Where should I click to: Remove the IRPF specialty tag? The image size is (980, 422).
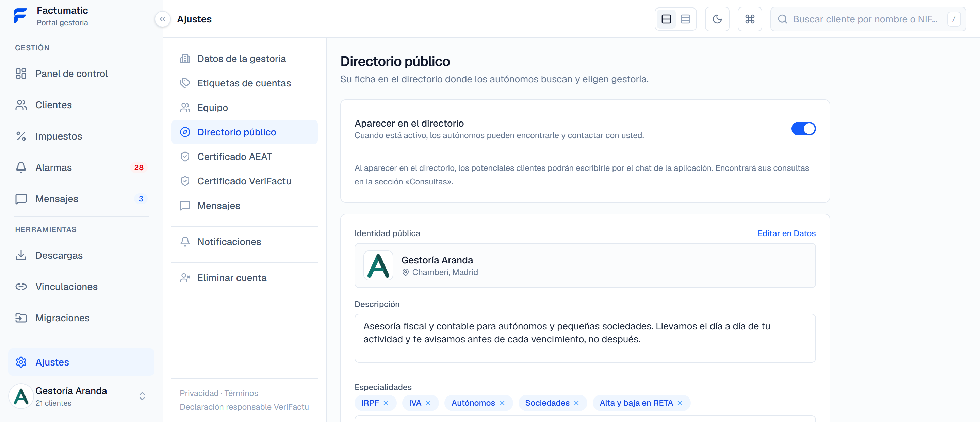pyautogui.click(x=386, y=403)
